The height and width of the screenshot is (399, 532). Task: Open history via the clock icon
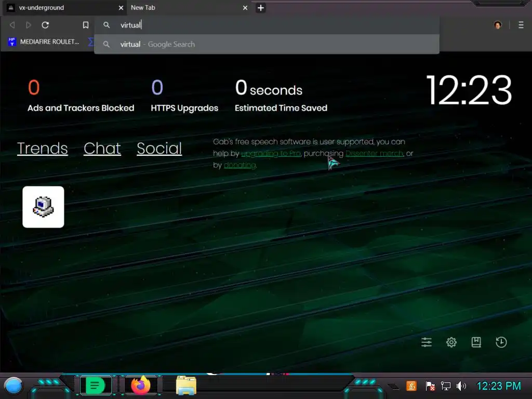click(x=501, y=342)
